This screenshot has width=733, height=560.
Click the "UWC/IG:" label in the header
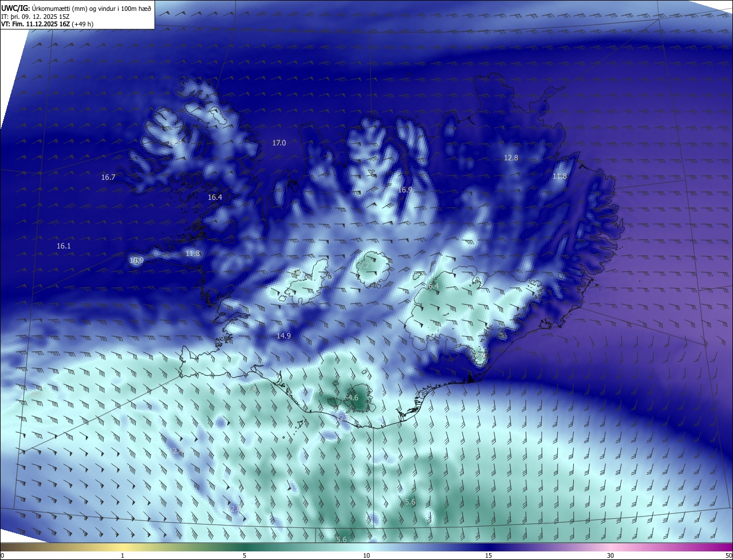click(x=15, y=7)
